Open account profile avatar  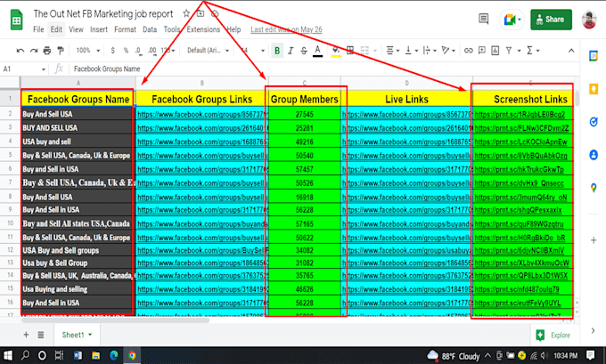point(589,20)
